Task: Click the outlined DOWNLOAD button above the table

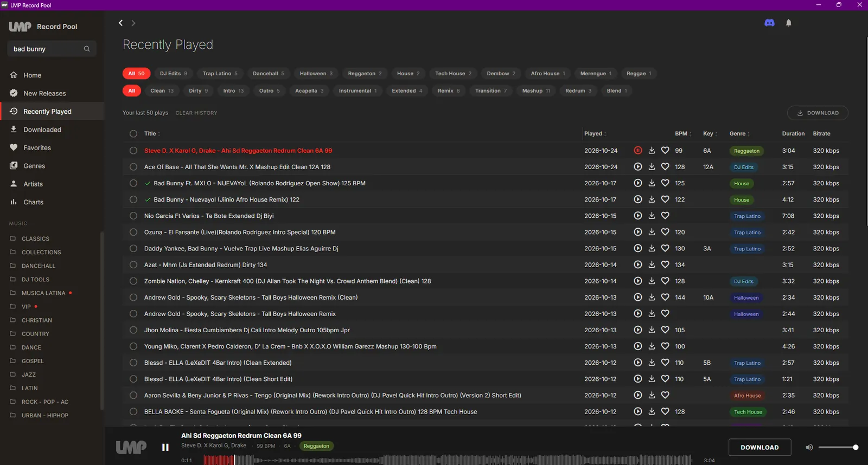Action: point(818,113)
